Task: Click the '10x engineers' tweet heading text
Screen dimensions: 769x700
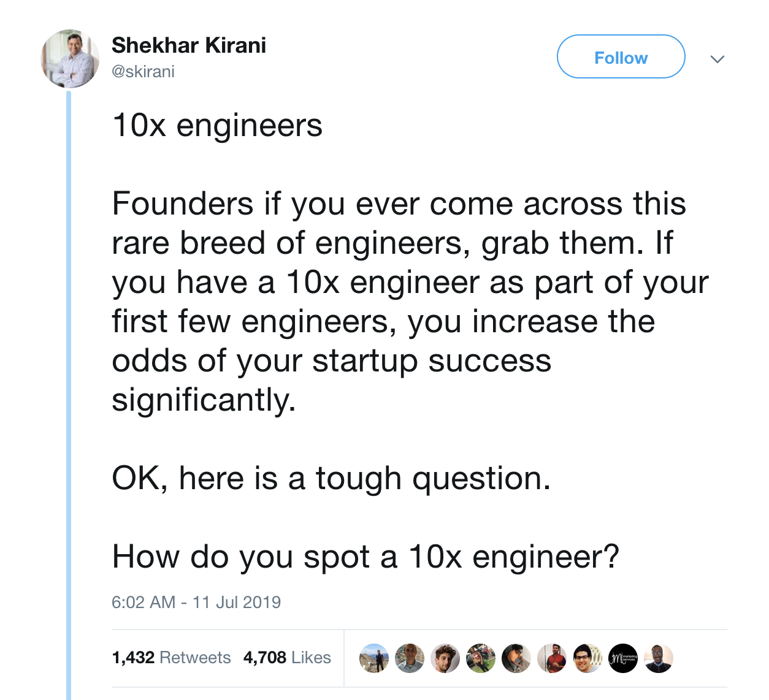Action: pos(217,126)
